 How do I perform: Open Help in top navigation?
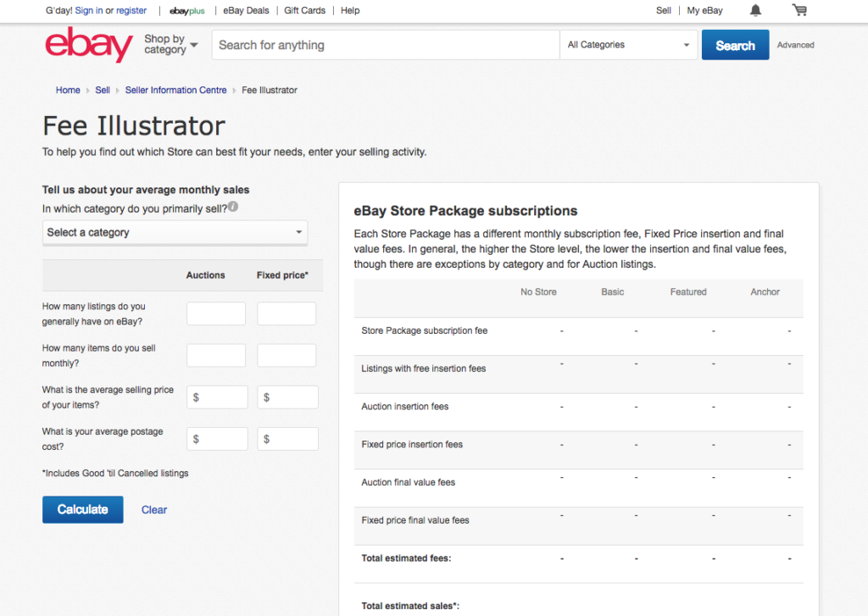350,10
